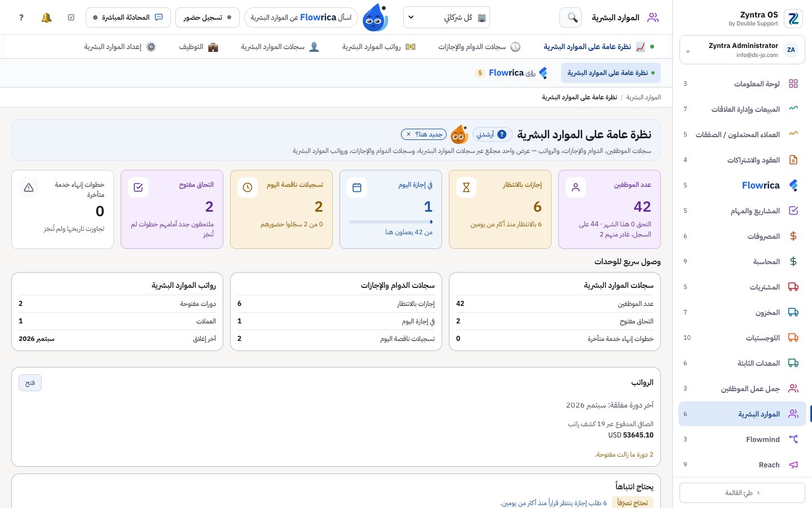Click the 6 طلب إجازة ينتظر قراراً link

point(554,503)
